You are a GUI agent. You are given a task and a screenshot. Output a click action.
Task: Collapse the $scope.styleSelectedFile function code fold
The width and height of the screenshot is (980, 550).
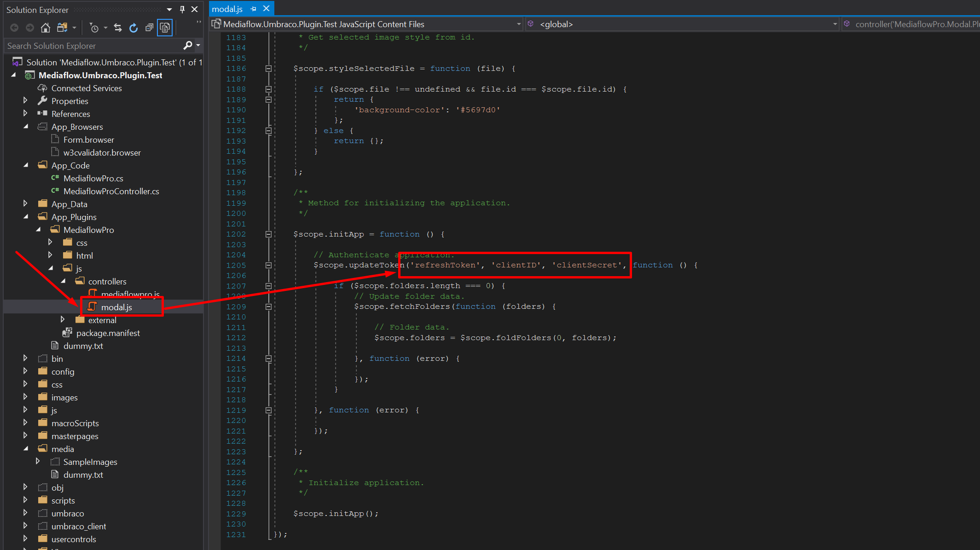tap(268, 69)
